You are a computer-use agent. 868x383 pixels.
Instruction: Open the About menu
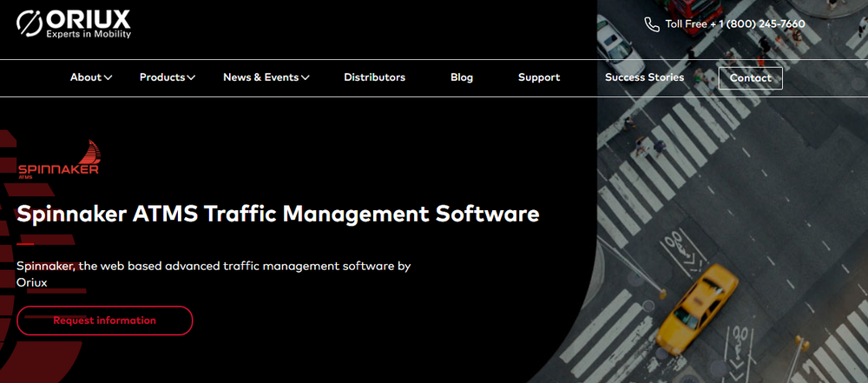[86, 77]
